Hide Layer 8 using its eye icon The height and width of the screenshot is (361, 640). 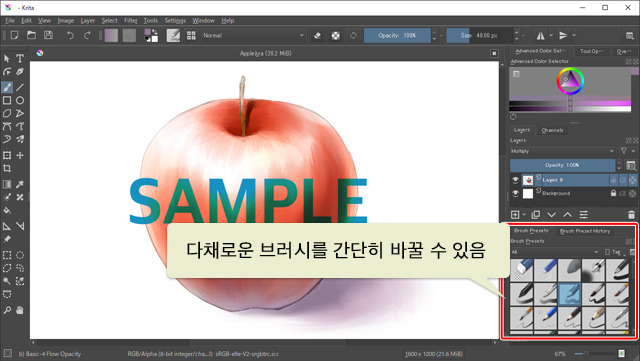[x=515, y=180]
